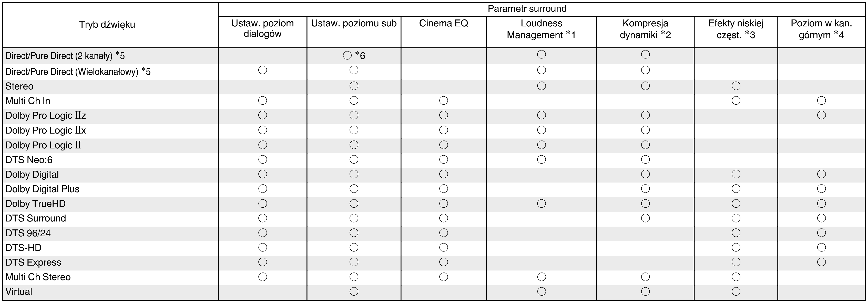This screenshot has height=303, width=868.
Task: Click the Loudness Management *1 header
Action: [x=541, y=29]
